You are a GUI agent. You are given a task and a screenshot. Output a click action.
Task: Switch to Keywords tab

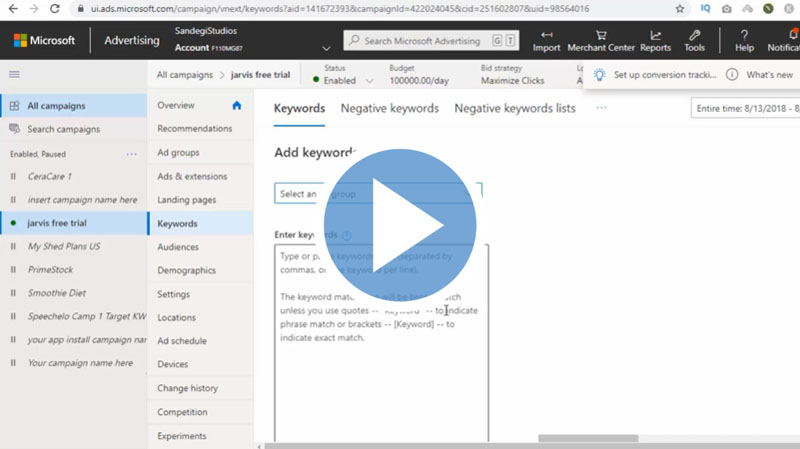299,108
